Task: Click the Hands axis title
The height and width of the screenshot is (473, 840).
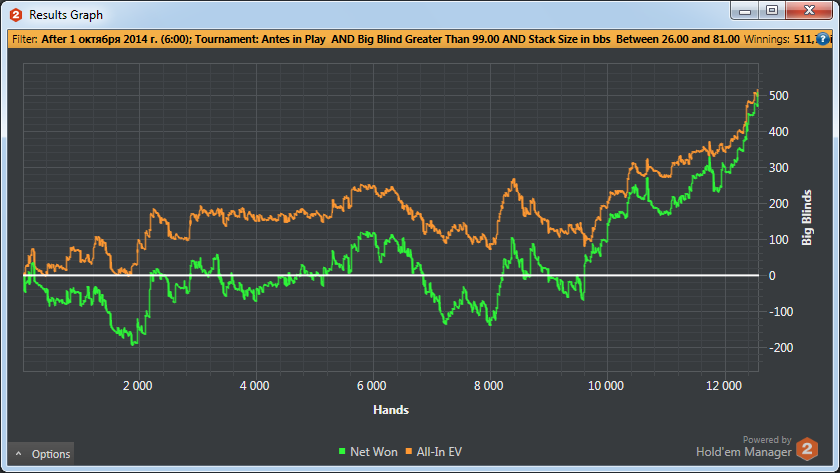Action: [390, 410]
